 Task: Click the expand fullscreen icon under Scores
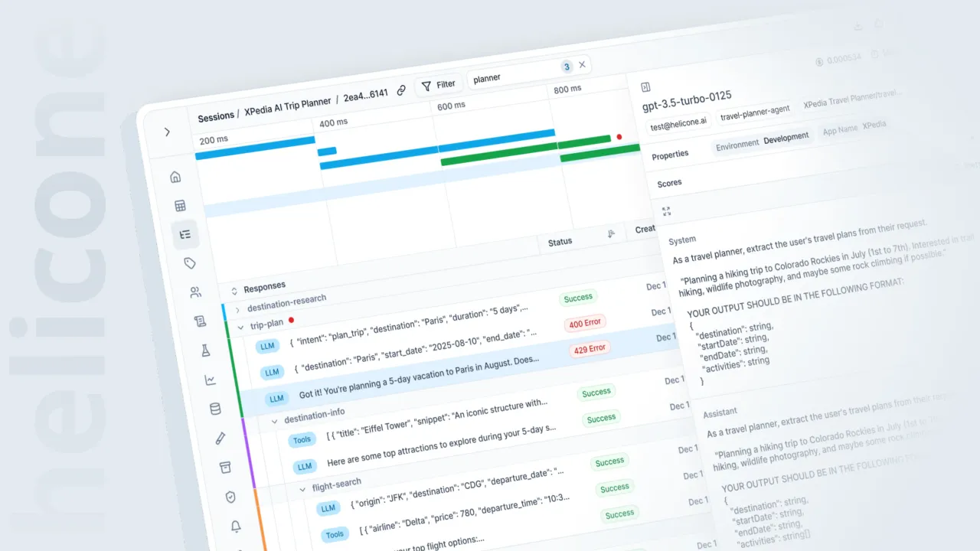pyautogui.click(x=666, y=211)
